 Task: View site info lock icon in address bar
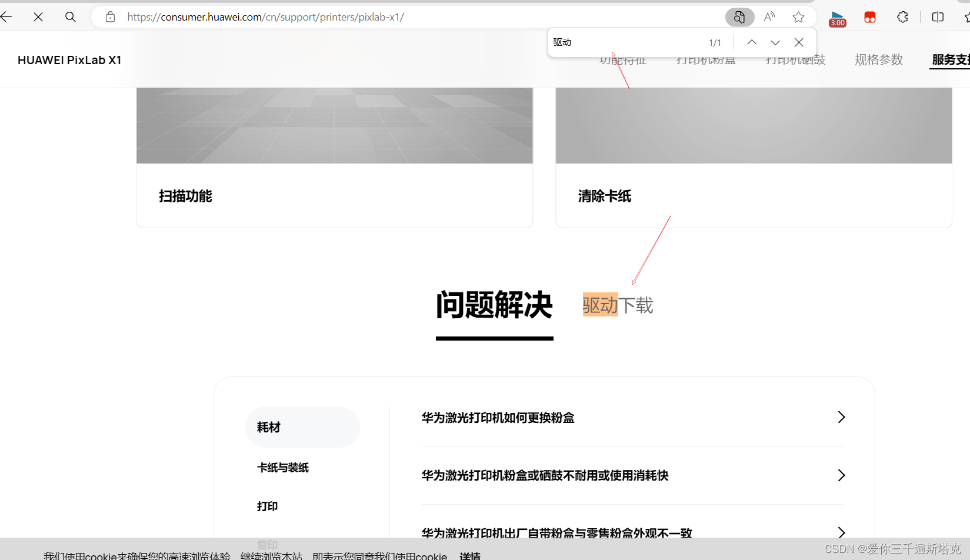(110, 17)
